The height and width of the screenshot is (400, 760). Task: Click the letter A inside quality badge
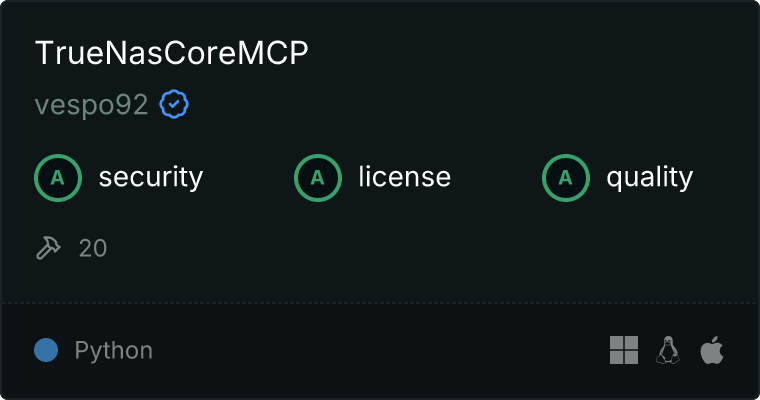coord(565,178)
